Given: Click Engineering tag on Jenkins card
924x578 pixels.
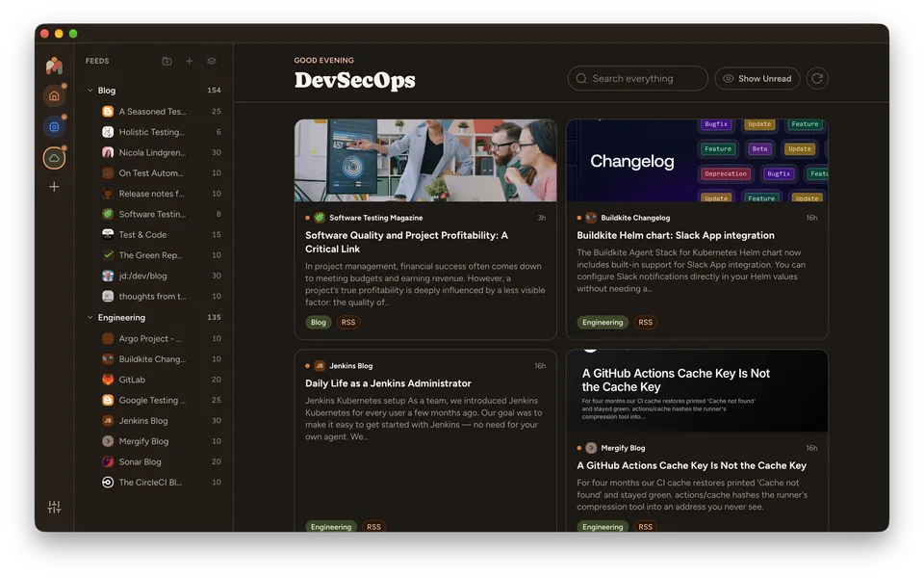Looking at the screenshot, I should (330, 527).
